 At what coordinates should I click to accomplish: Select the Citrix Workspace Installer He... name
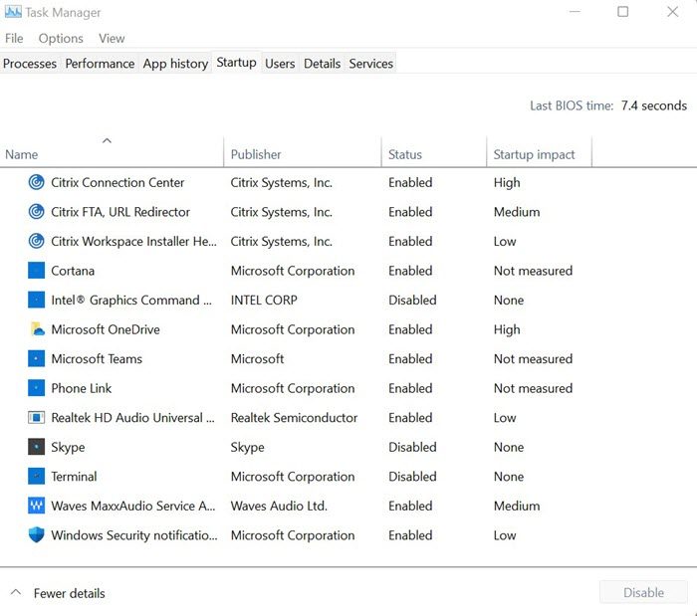133,241
